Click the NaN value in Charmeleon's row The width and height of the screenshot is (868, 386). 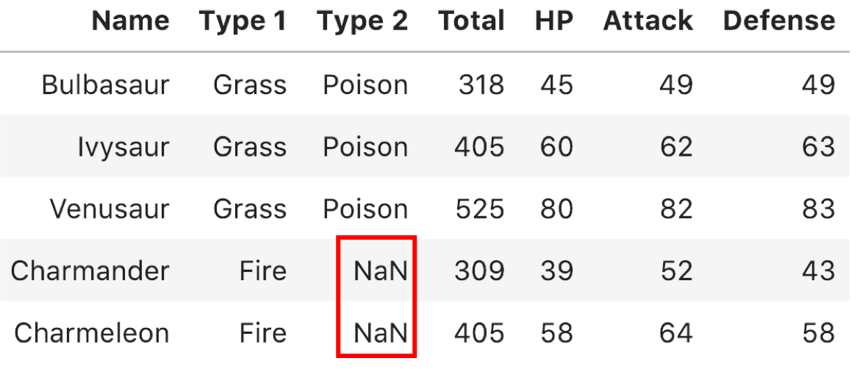point(380,334)
